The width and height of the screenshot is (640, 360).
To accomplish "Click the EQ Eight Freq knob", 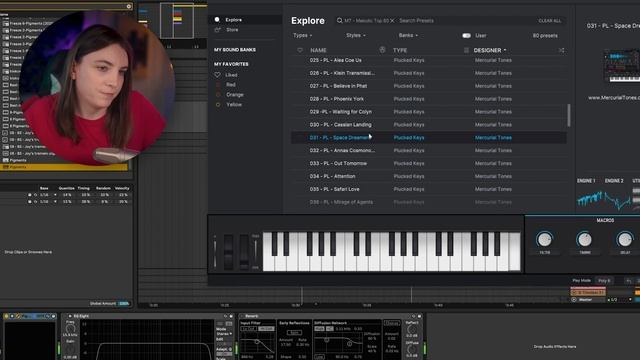I will (70, 329).
